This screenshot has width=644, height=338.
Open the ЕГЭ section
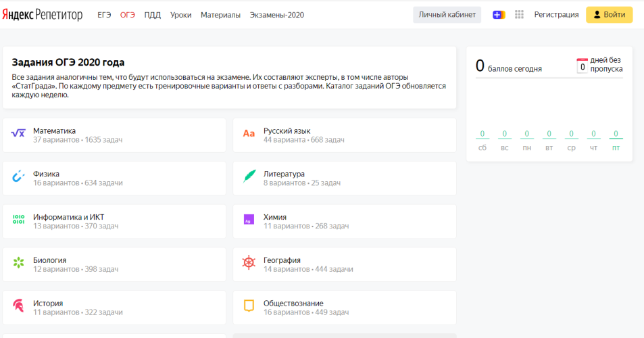click(104, 15)
